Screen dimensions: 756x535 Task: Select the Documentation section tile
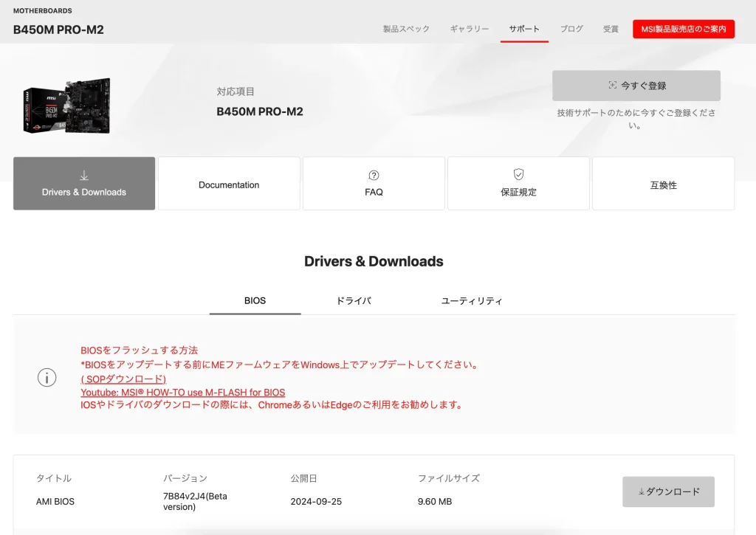pos(228,183)
